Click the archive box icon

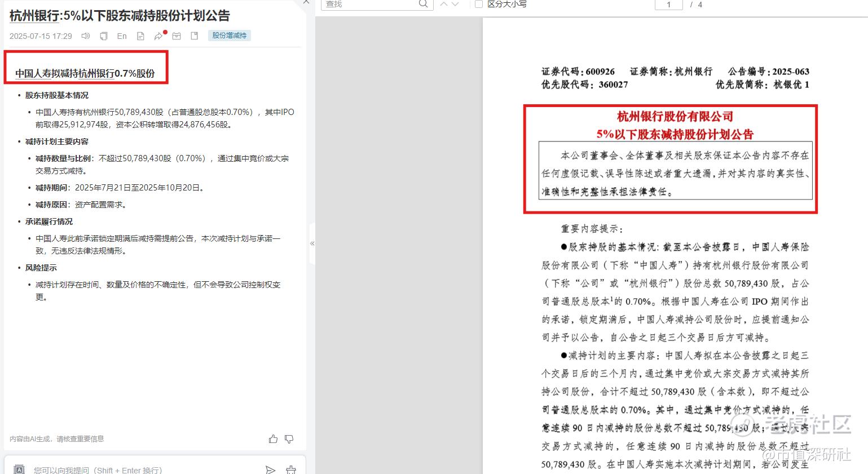pos(177,36)
